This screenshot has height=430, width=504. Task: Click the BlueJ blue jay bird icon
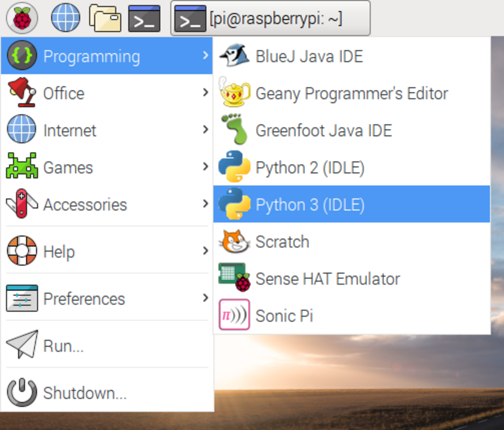point(234,55)
